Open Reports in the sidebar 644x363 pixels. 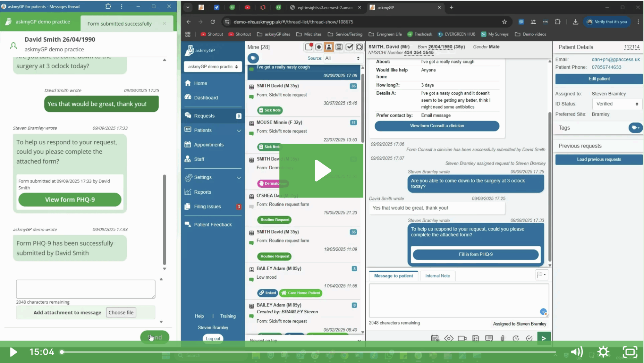(x=202, y=192)
